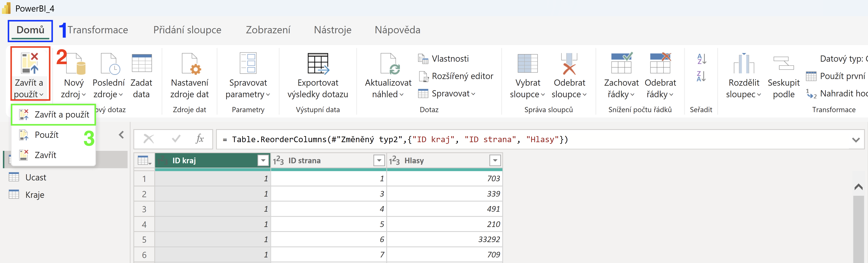The width and height of the screenshot is (868, 263).
Task: Collapse the queries pane with the arrow
Action: (x=121, y=135)
